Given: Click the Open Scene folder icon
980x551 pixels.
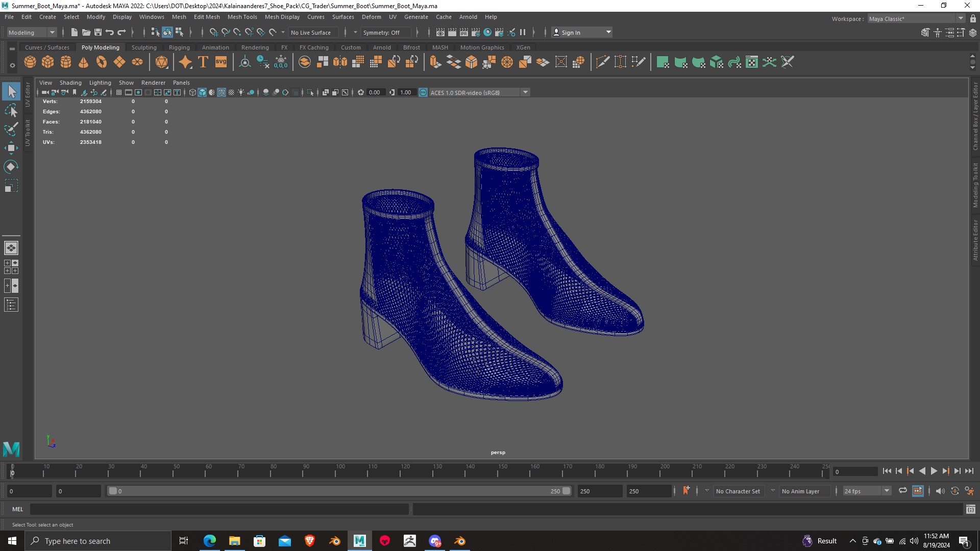Looking at the screenshot, I should (86, 32).
